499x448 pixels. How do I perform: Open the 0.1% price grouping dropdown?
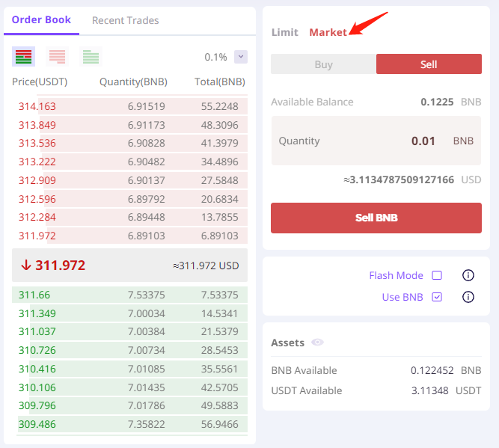click(241, 57)
